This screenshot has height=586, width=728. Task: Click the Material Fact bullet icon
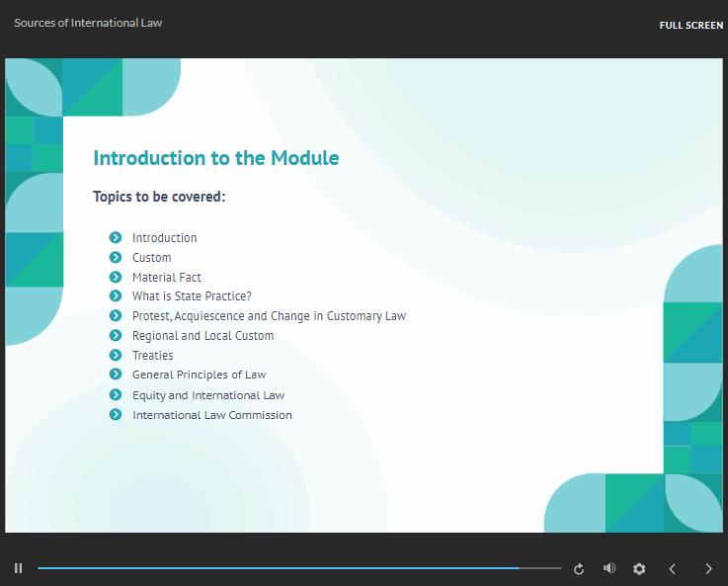pyautogui.click(x=116, y=278)
